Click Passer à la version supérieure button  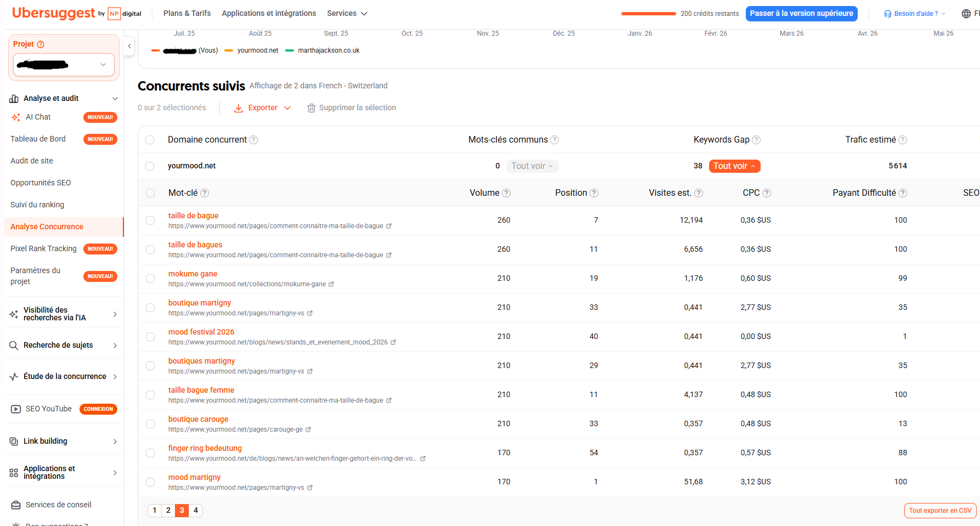(x=801, y=14)
